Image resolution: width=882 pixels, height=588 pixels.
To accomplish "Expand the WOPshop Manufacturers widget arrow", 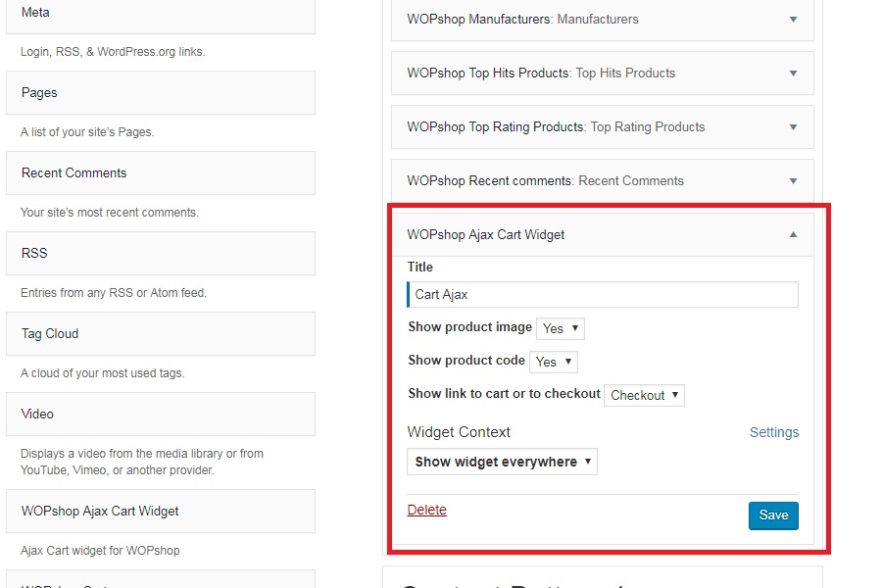I will tap(793, 20).
